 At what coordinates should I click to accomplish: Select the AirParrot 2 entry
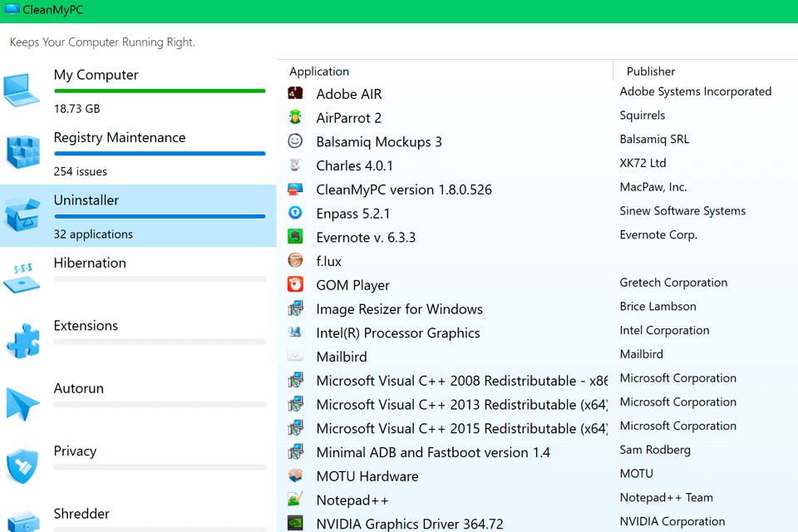pos(348,118)
